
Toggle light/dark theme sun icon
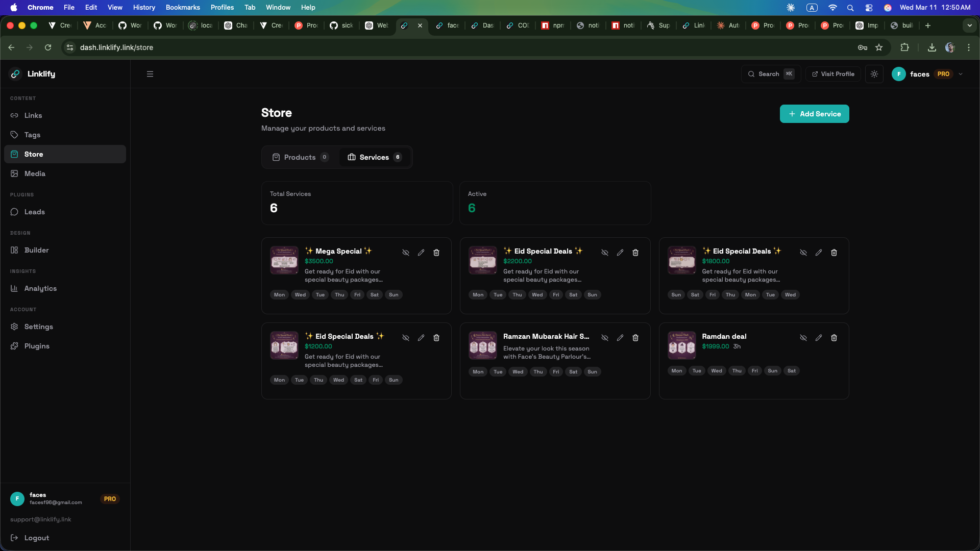tap(874, 74)
